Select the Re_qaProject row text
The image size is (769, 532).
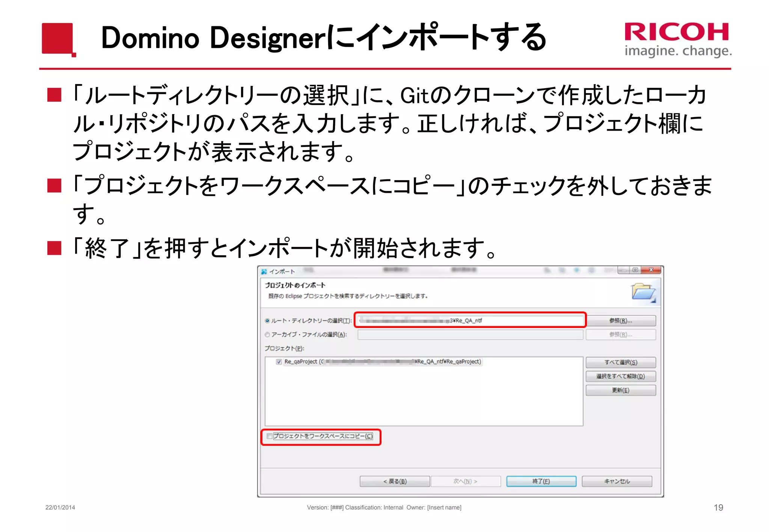click(383, 362)
